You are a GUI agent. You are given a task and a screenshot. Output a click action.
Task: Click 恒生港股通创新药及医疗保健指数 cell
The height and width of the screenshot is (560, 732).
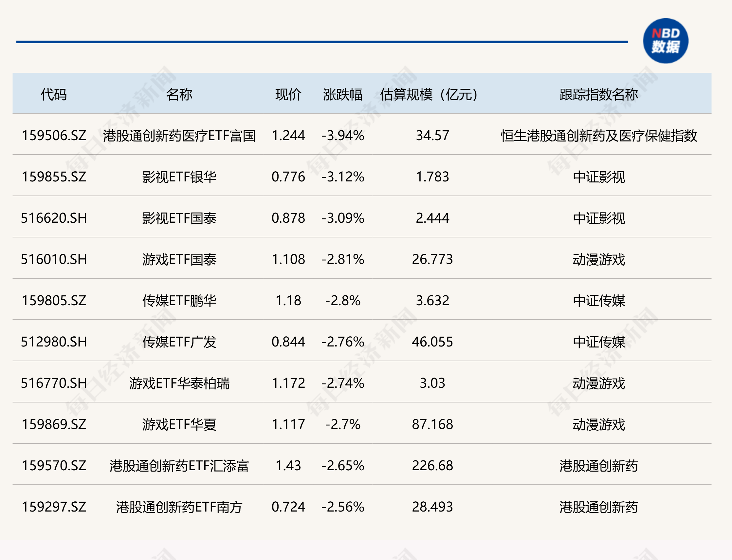(599, 136)
